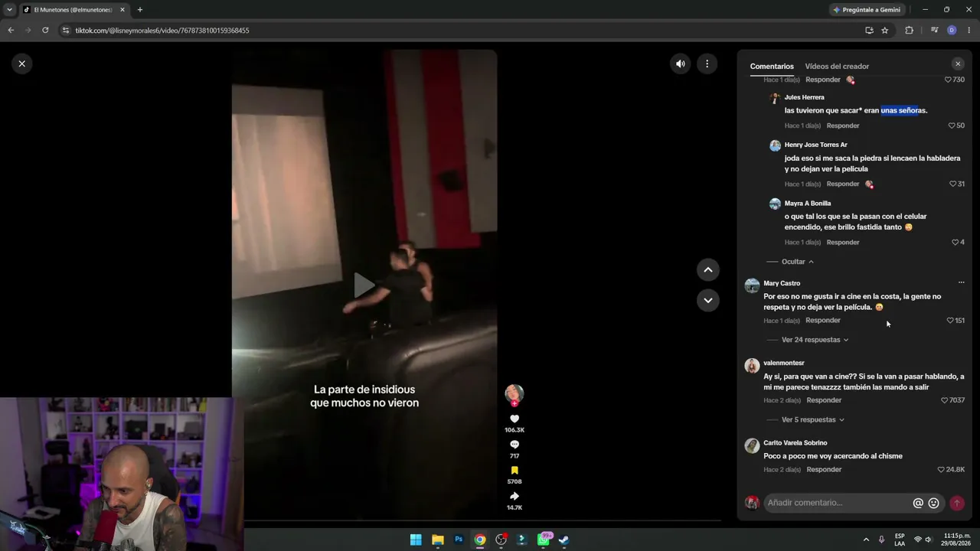Like the video with the heart icon
This screenshot has width=980, height=551.
[514, 419]
